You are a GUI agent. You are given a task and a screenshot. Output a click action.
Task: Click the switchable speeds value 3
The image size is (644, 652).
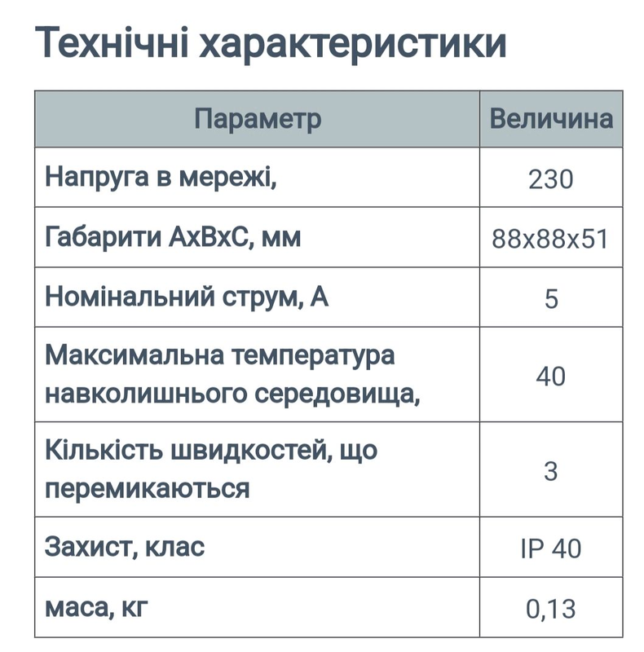(551, 472)
